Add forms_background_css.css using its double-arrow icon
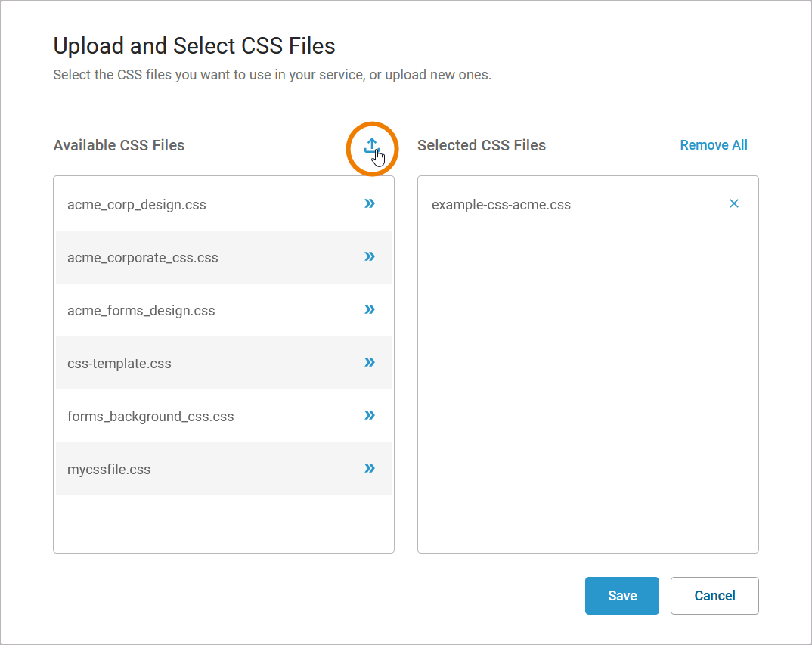The height and width of the screenshot is (645, 812). coord(370,415)
